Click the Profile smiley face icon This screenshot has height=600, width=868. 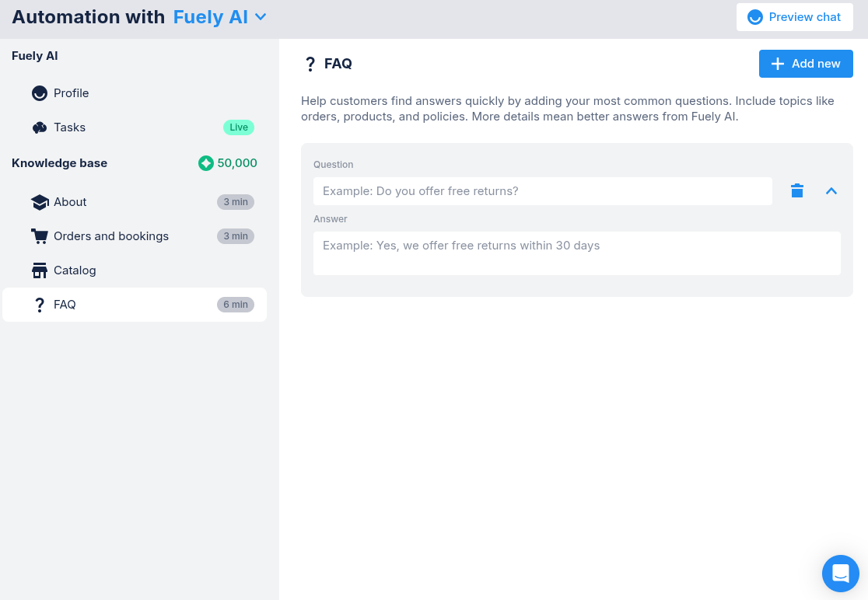40,93
